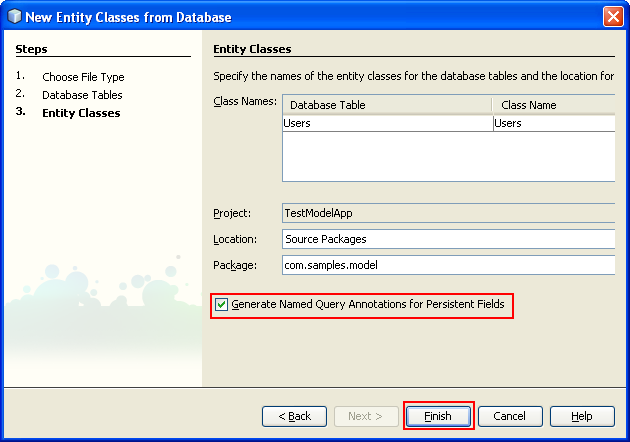This screenshot has width=630, height=442.
Task: Click the Package field com.samples.model
Action: [x=448, y=265]
